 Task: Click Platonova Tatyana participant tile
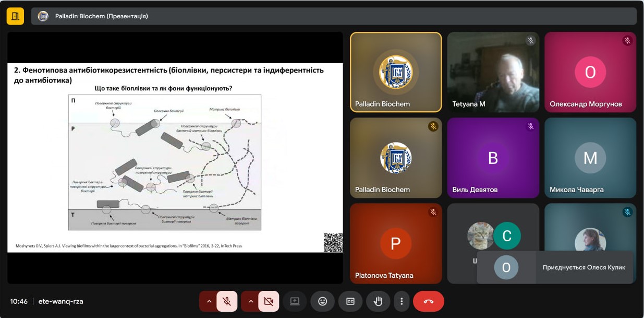(x=395, y=243)
